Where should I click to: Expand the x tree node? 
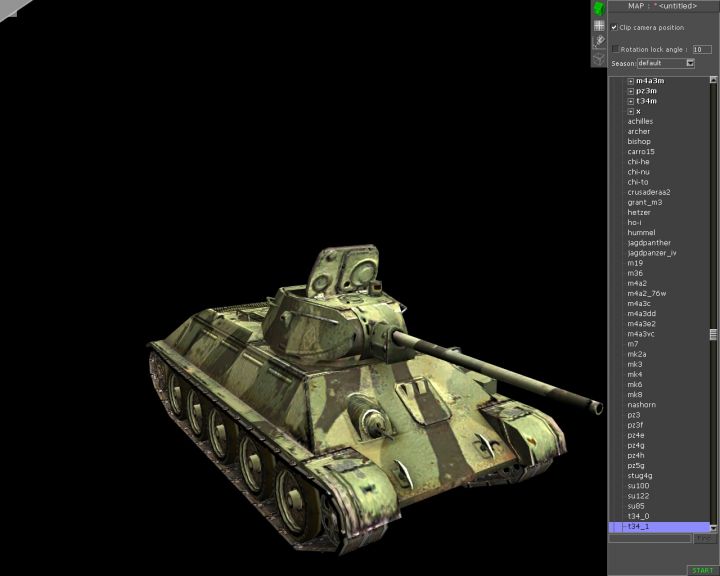coord(631,111)
